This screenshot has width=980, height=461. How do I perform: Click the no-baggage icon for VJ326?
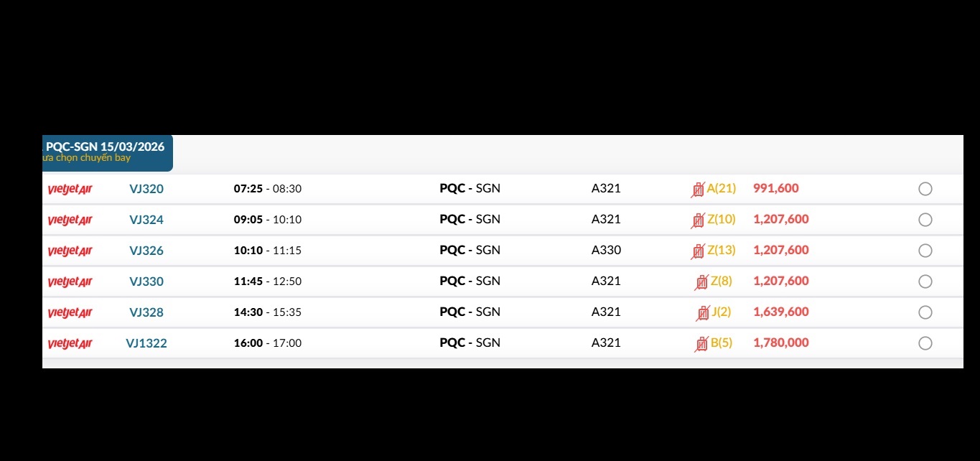698,251
